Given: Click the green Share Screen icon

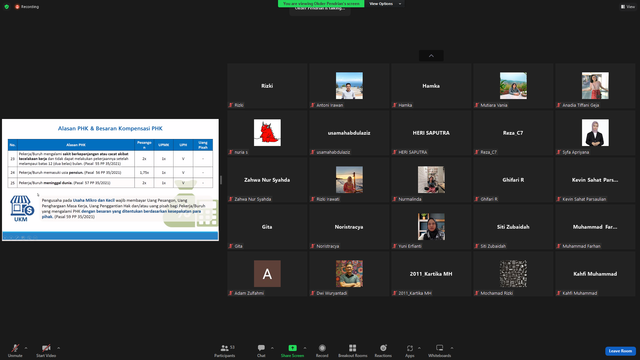Looking at the screenshot, I should [x=292, y=348].
